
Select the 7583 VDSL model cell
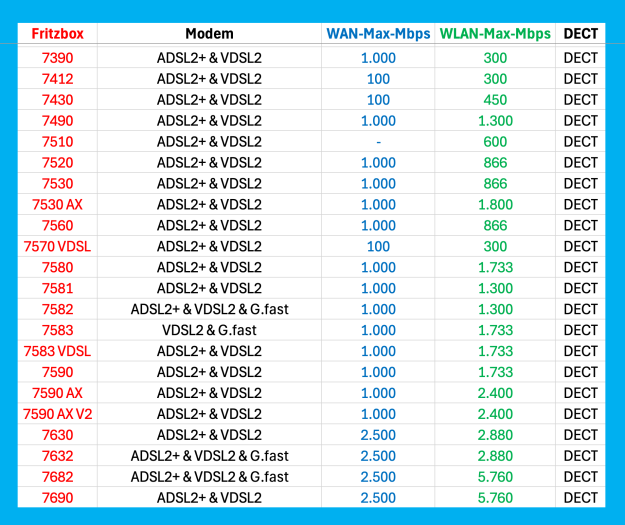(x=57, y=351)
